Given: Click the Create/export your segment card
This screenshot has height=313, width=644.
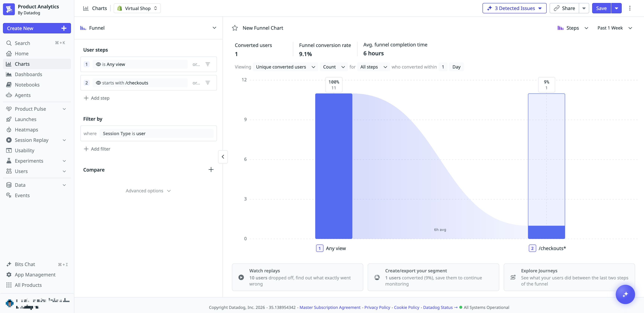Looking at the screenshot, I should click(433, 277).
